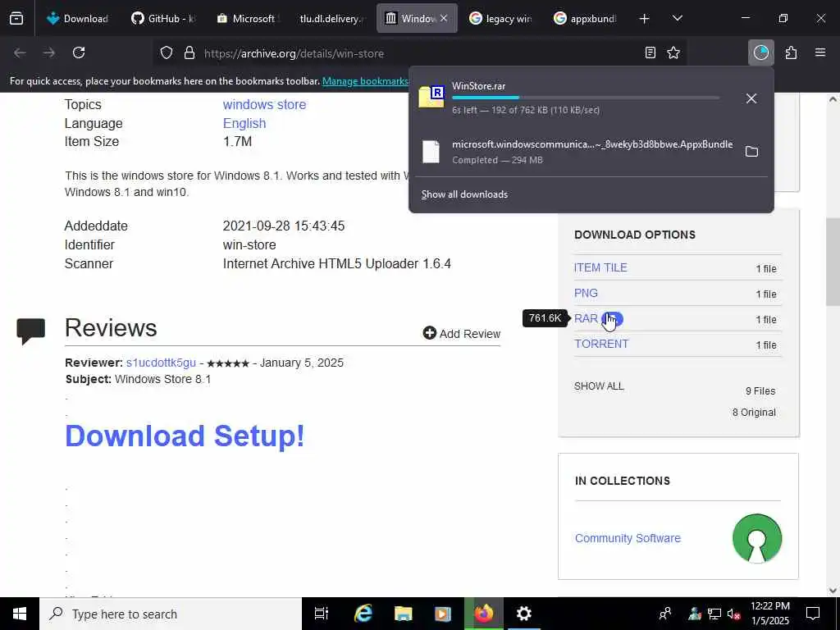Screen dimensions: 840x630
Task: Cancel the WinStore.rar download
Action: pyautogui.click(x=751, y=98)
